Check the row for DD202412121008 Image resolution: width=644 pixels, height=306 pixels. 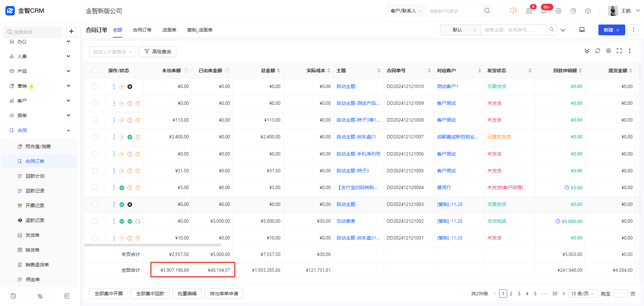click(95, 120)
